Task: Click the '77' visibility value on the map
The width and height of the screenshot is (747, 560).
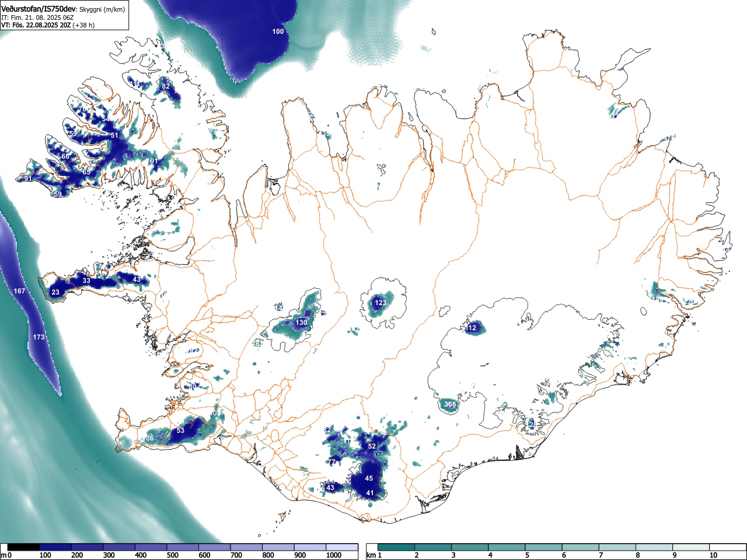Action: [332, 461]
